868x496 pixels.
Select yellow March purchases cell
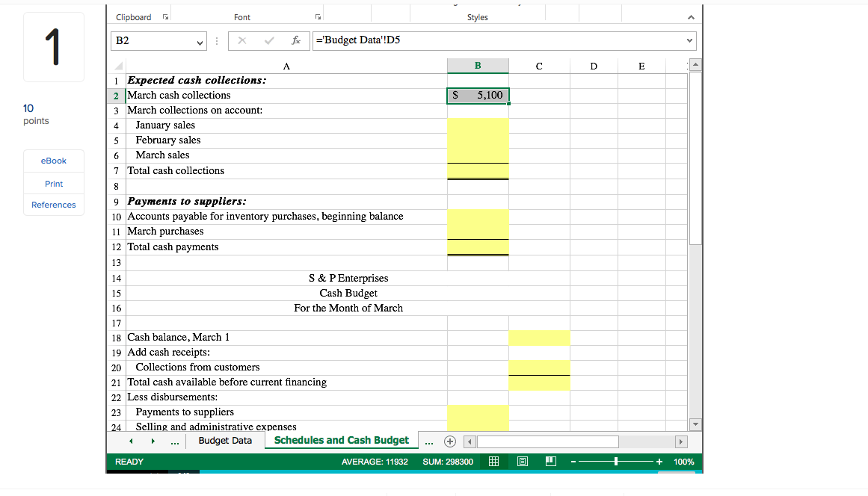tap(478, 232)
